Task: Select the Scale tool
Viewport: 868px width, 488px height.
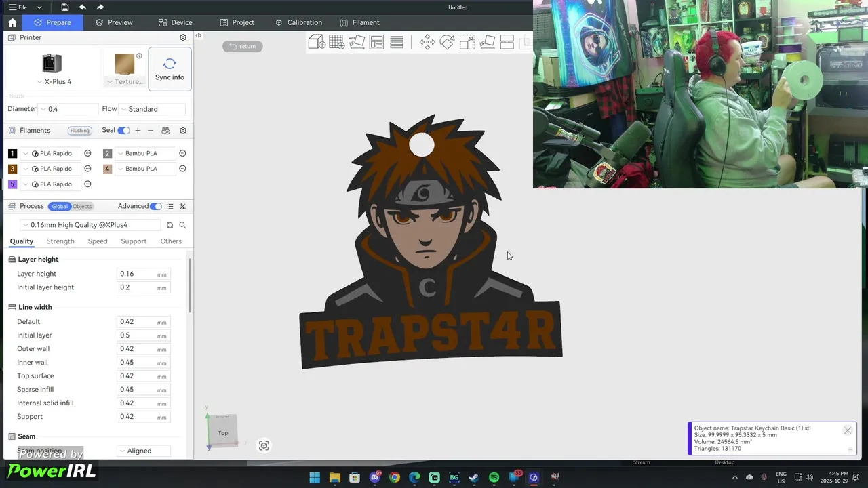Action: click(467, 42)
